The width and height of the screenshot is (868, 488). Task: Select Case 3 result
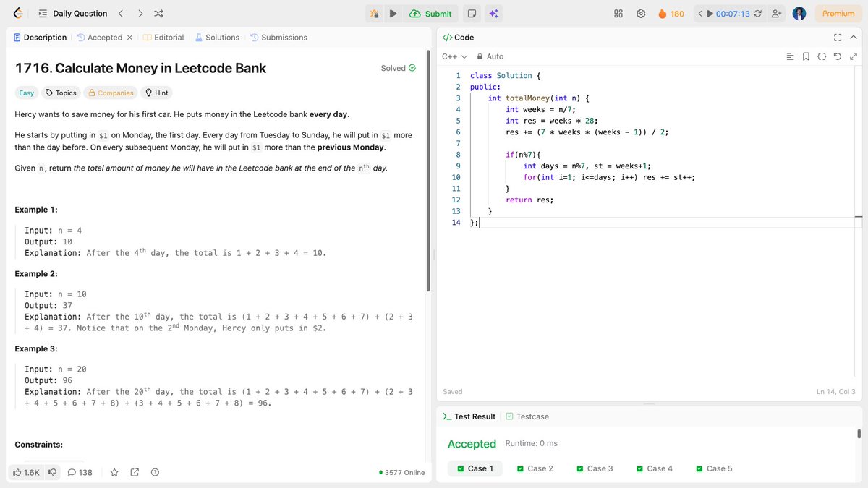[x=595, y=468]
